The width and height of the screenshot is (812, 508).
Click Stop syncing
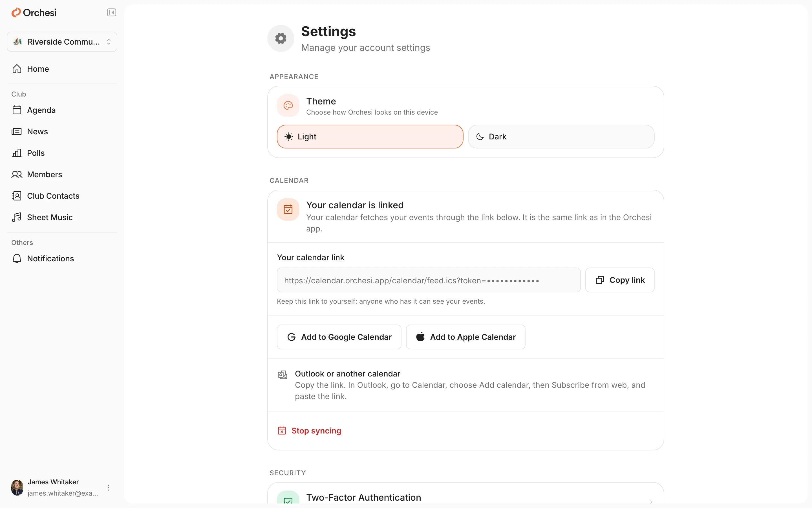pos(309,431)
